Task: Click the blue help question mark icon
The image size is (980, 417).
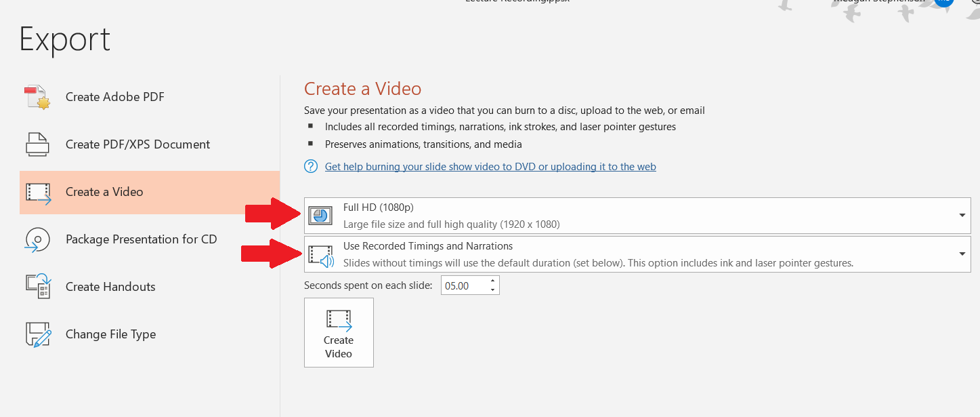Action: [311, 166]
